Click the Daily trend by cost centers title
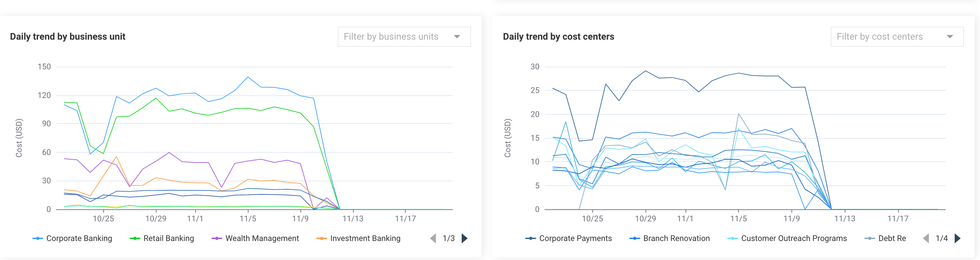 click(x=559, y=37)
